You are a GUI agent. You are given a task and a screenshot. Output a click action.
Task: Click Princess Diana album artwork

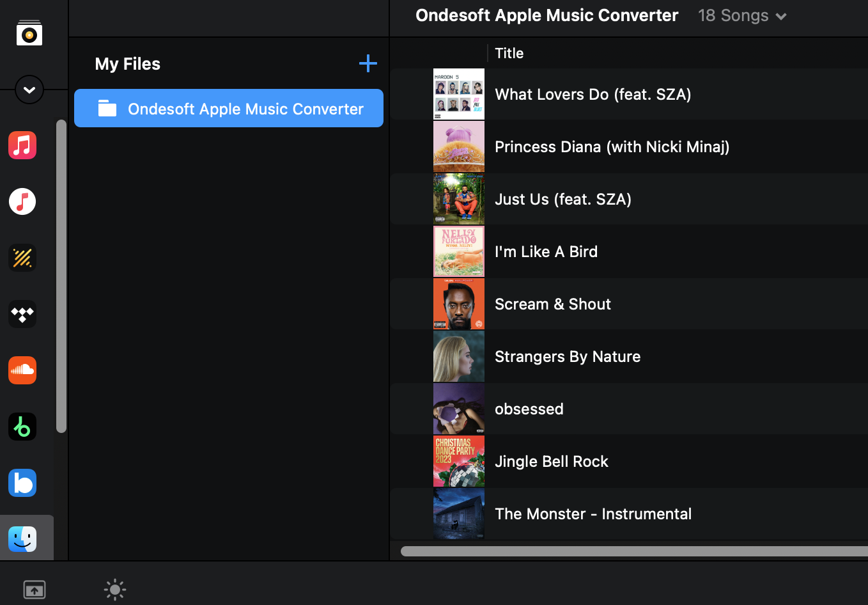(459, 146)
